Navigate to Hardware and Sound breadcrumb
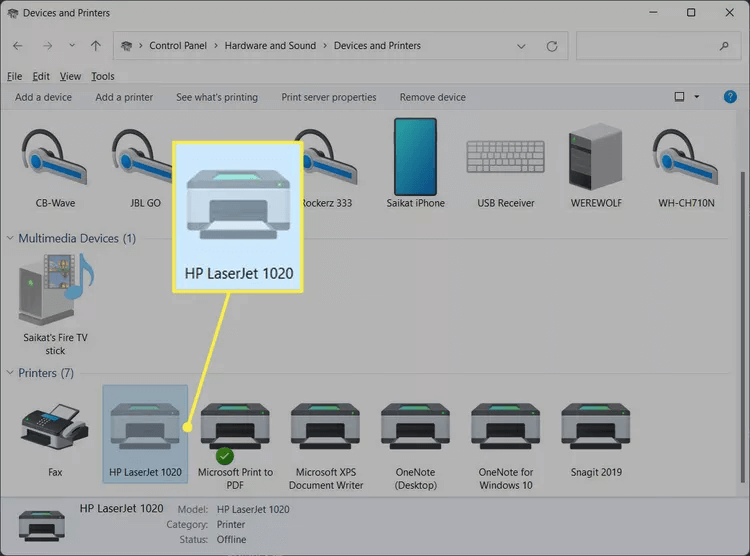Screen dimensions: 750x556 [270, 45]
